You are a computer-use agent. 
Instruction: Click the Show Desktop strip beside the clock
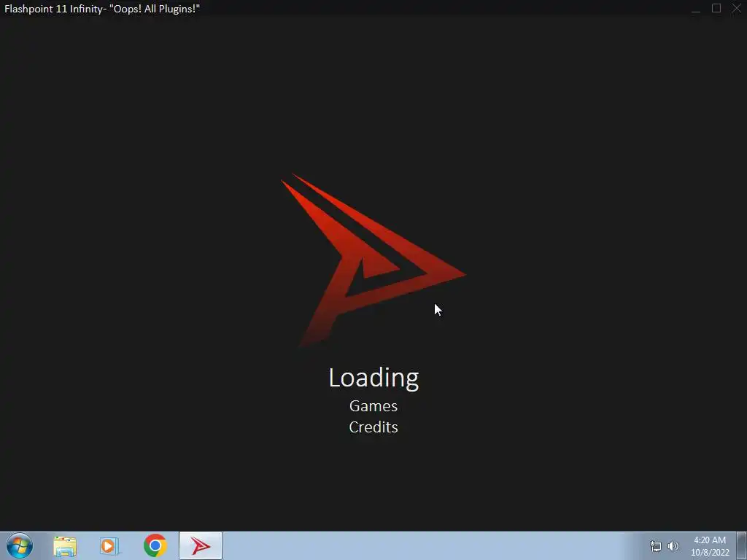742,545
